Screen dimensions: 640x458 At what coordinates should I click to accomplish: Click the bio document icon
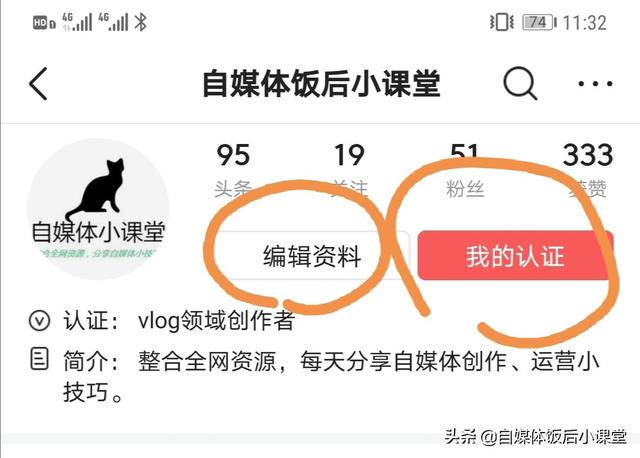(x=40, y=359)
